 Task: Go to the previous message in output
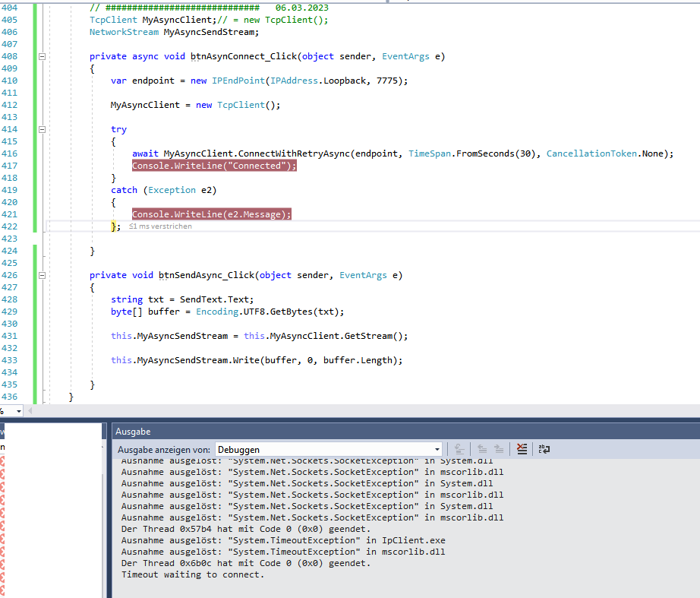coord(482,449)
